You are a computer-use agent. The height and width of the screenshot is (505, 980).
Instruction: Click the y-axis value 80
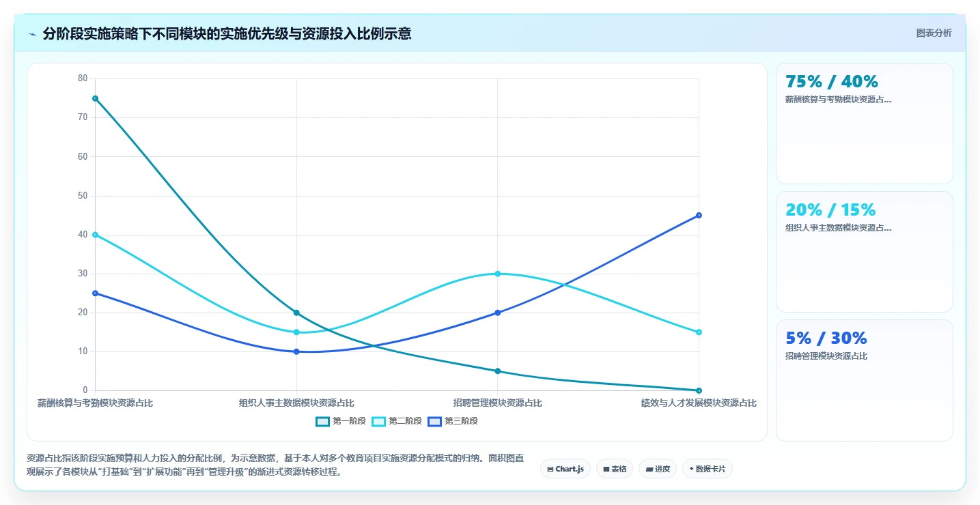click(83, 78)
